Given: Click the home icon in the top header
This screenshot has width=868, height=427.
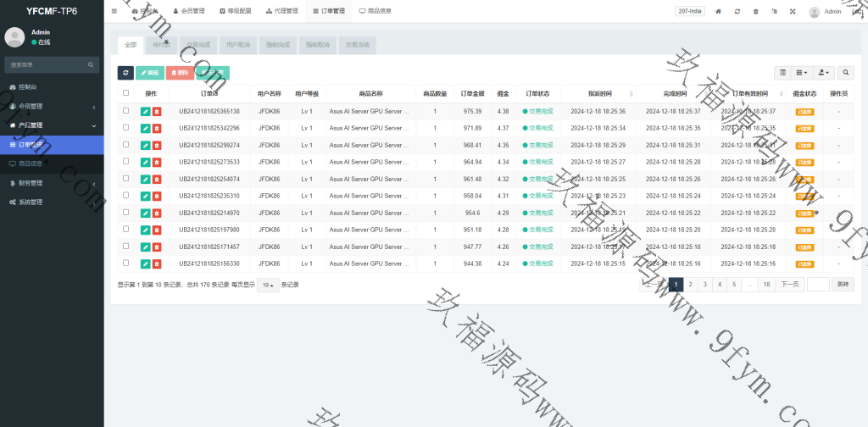Looking at the screenshot, I should tap(719, 12).
